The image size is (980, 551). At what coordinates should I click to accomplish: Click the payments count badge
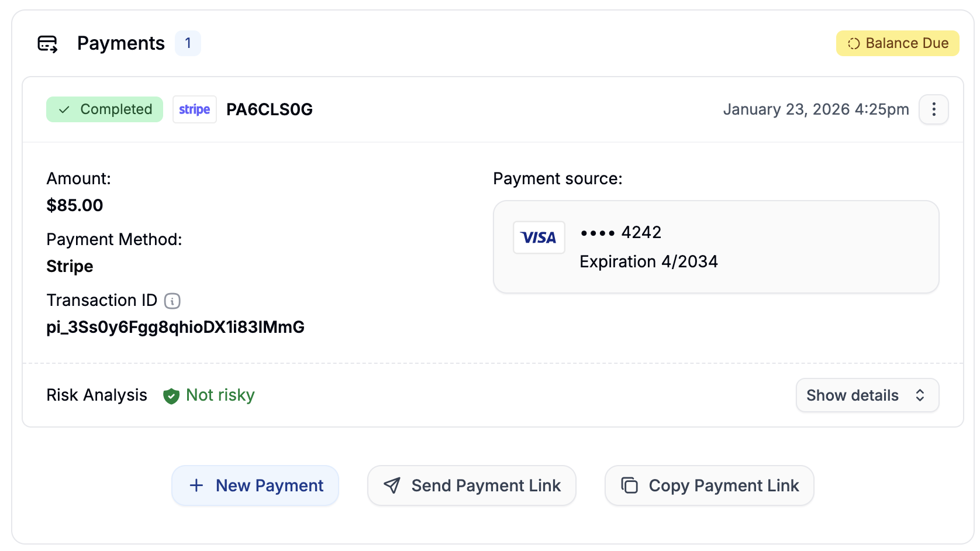click(188, 43)
